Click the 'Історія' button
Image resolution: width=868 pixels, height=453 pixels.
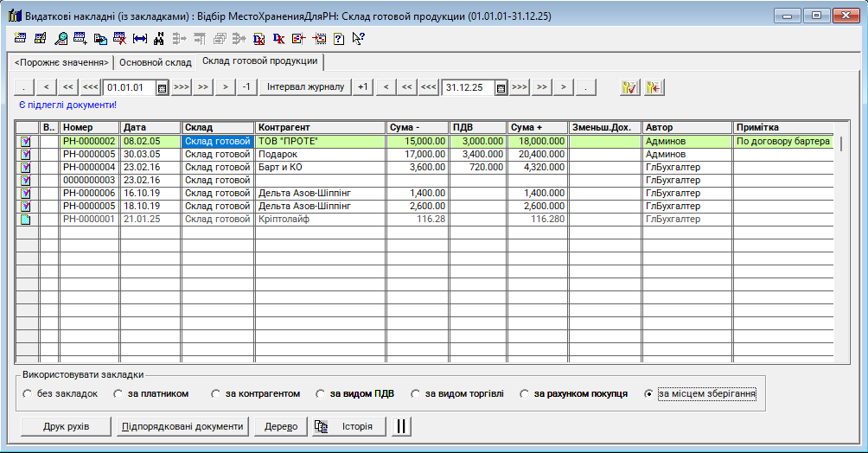pos(348,426)
